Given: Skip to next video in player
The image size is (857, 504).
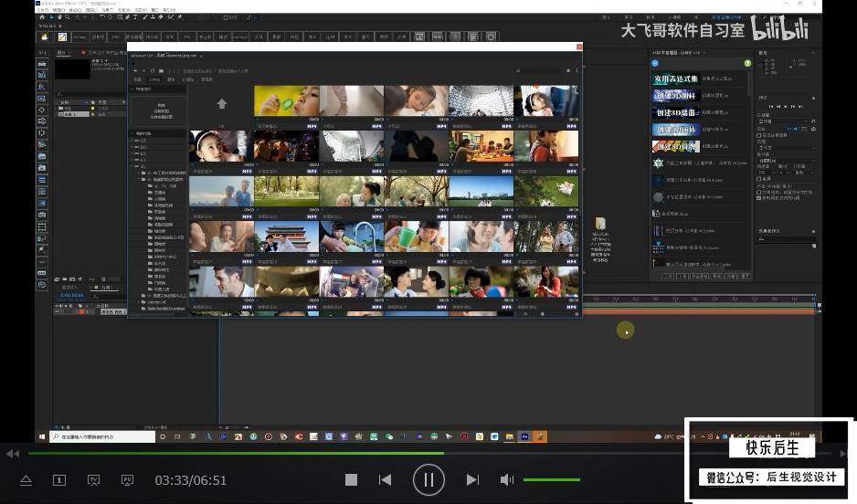Looking at the screenshot, I should (x=472, y=480).
